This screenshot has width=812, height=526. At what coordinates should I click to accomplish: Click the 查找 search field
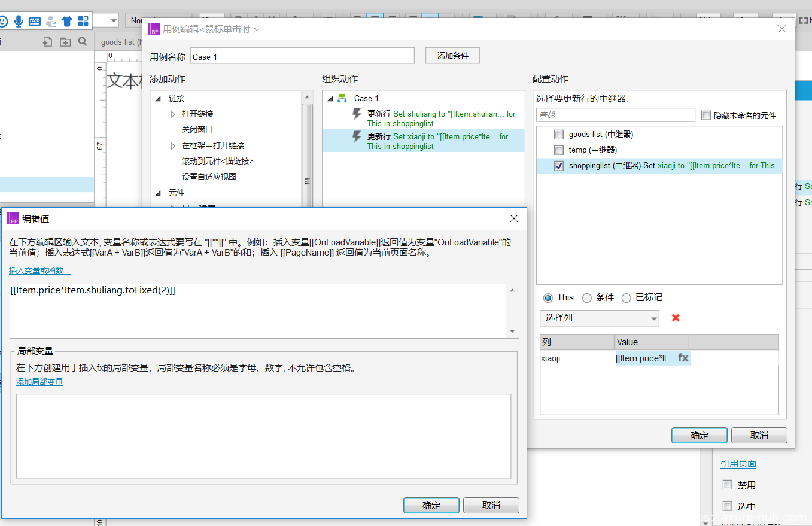coord(616,115)
